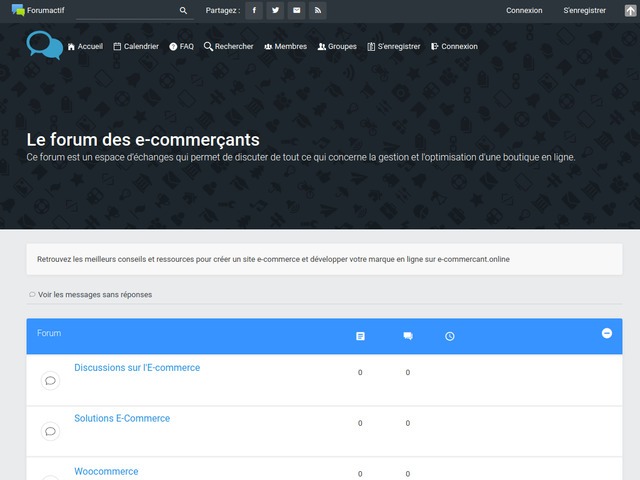Screen dimensions: 640x480
Task: Open the Calendrier menu item
Action: click(x=136, y=46)
